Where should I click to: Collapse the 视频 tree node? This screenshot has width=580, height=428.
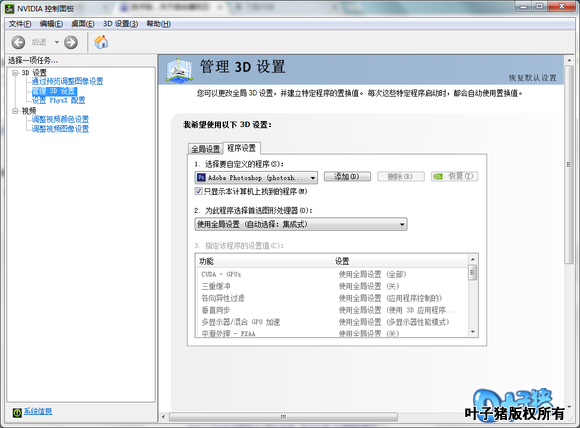15,111
